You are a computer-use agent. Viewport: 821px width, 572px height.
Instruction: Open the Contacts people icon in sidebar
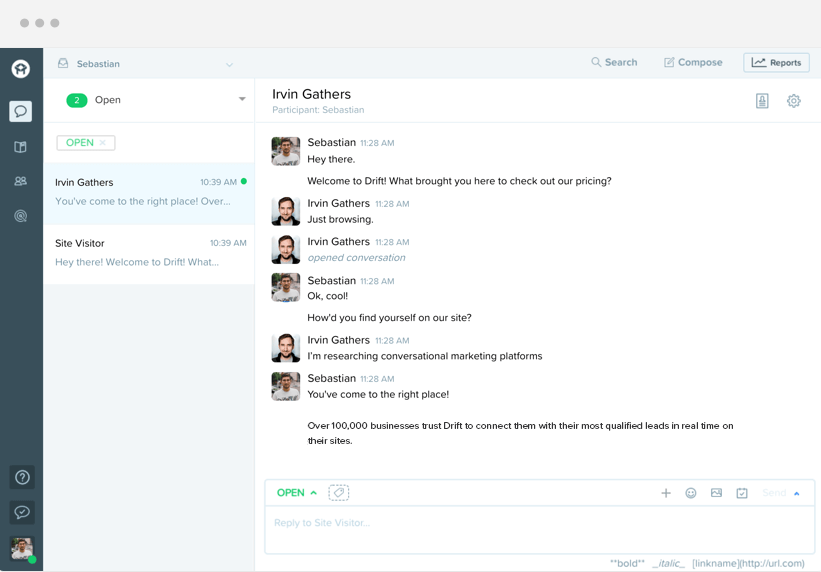pyautogui.click(x=20, y=181)
